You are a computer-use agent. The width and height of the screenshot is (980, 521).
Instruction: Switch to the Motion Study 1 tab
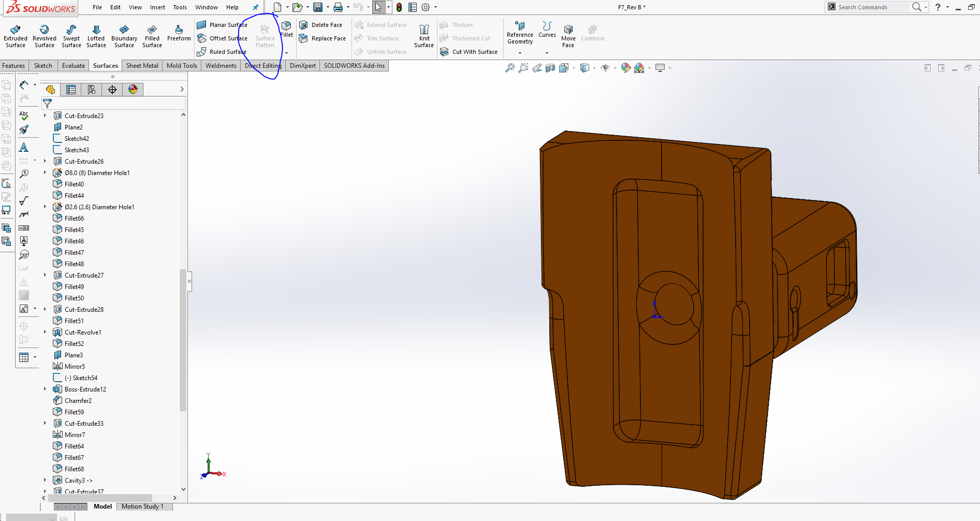[x=144, y=506]
